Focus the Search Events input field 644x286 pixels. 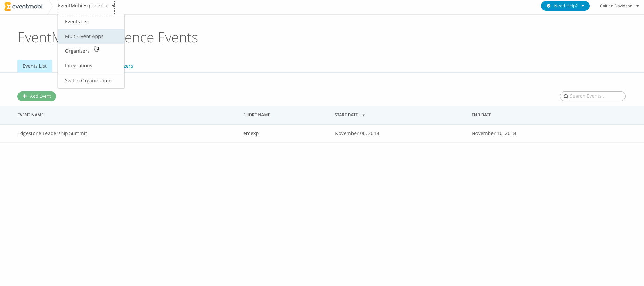coord(592,96)
